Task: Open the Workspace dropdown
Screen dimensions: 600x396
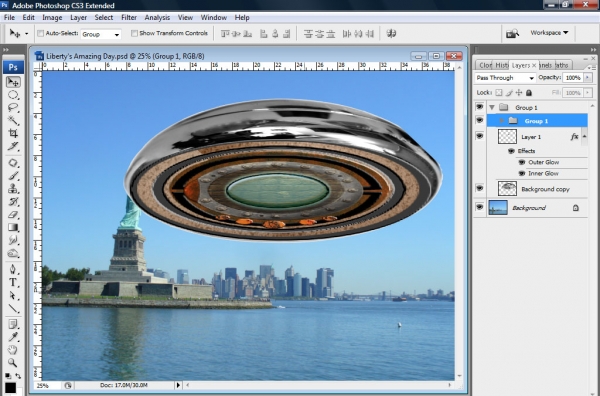Action: click(x=549, y=33)
